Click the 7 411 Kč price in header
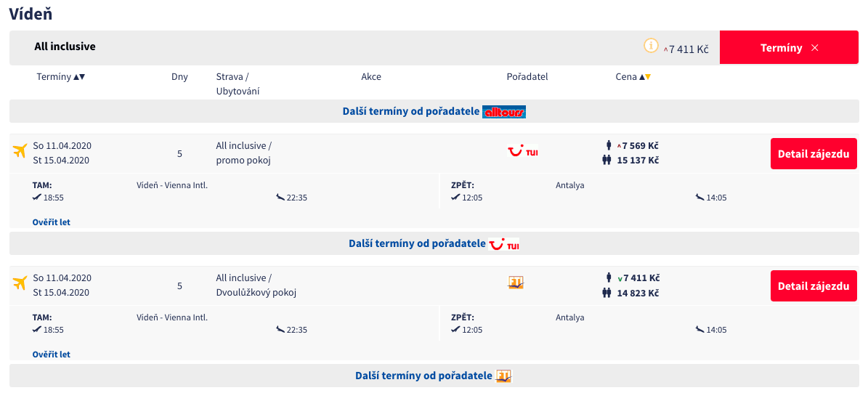The height and width of the screenshot is (393, 868). coord(688,49)
